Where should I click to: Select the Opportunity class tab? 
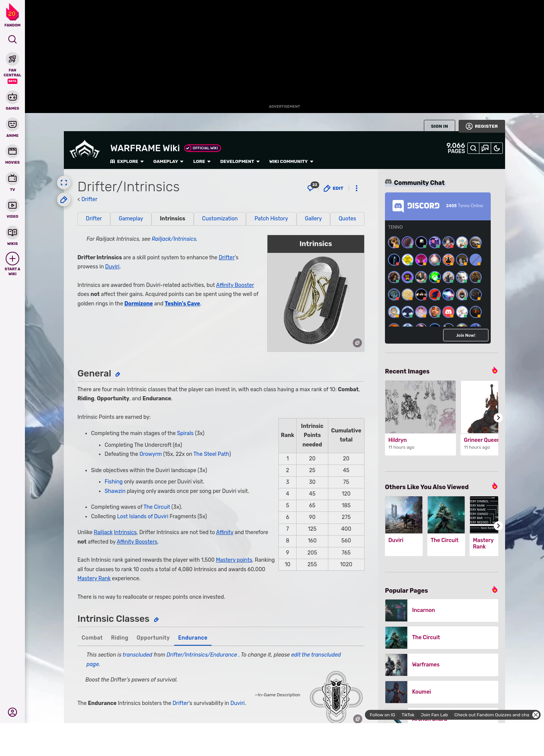click(x=153, y=638)
